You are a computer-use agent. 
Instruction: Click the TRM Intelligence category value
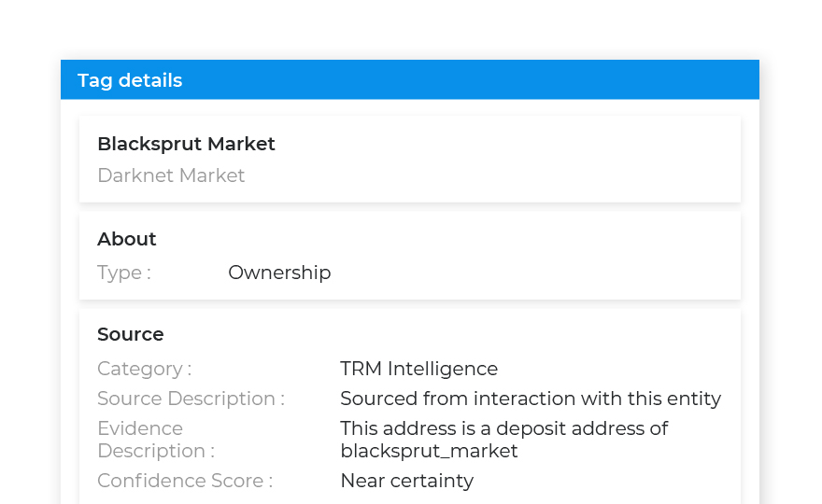click(x=418, y=369)
